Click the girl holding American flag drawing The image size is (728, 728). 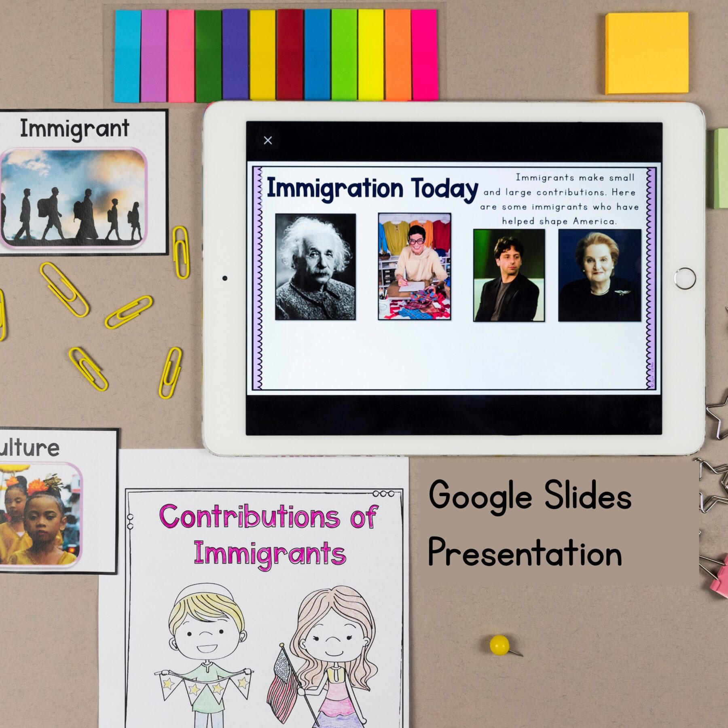click(322, 657)
